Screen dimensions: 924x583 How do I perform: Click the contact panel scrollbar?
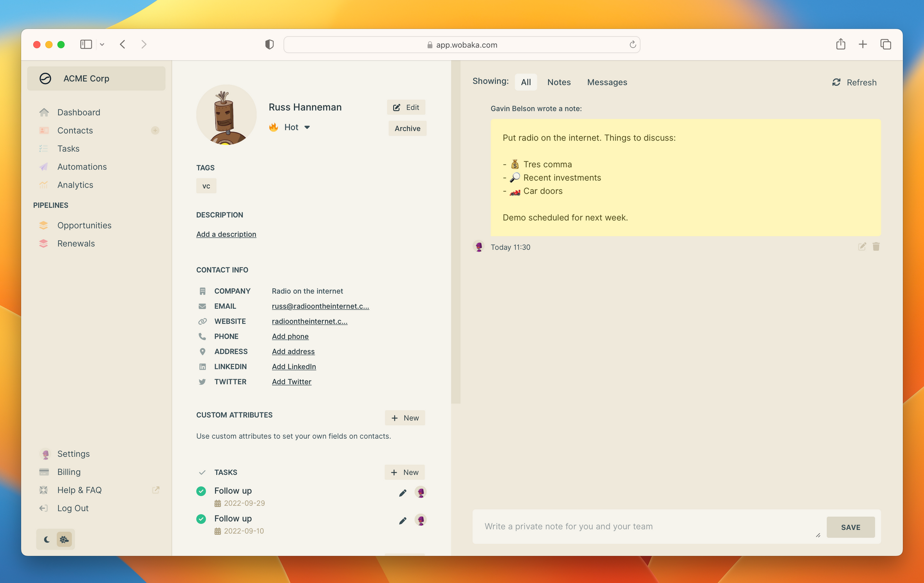456,232
